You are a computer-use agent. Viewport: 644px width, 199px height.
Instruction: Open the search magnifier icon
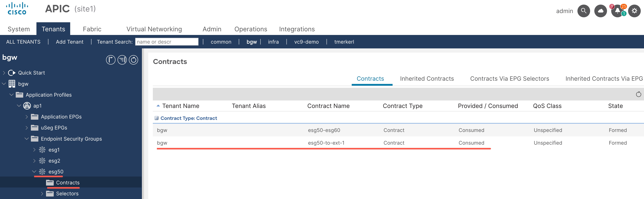pos(584,11)
